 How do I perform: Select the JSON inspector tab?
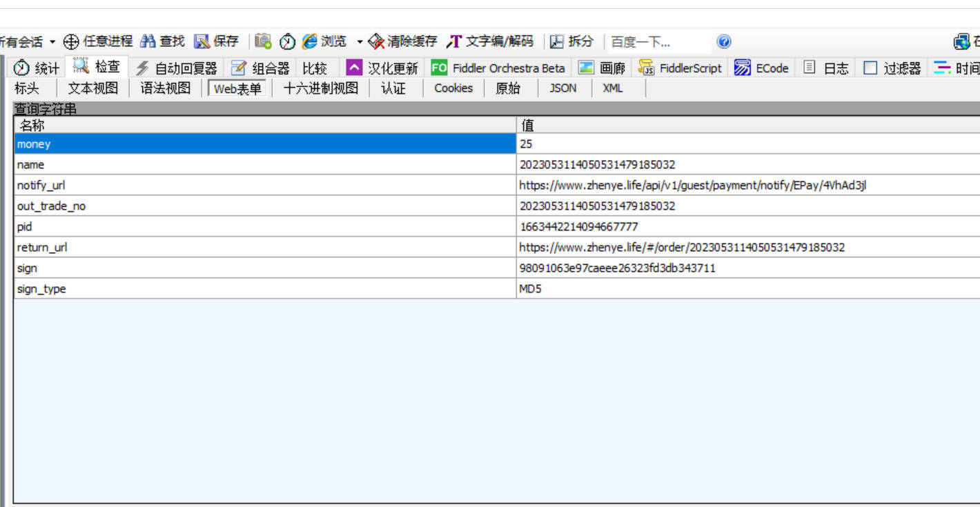tap(562, 88)
